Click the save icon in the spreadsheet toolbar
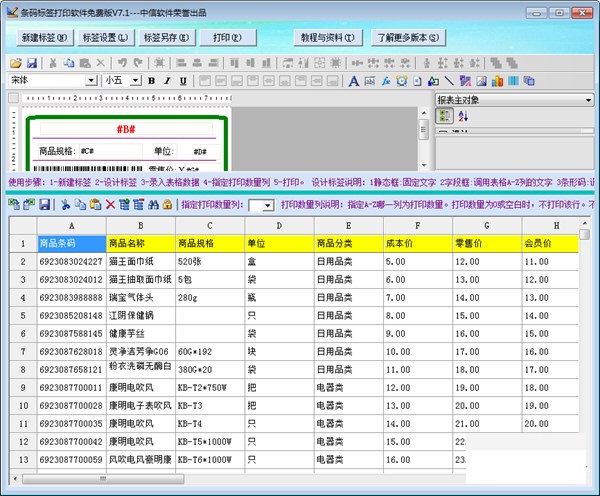Screen dimensions: 600x496 pyautogui.click(x=45, y=204)
